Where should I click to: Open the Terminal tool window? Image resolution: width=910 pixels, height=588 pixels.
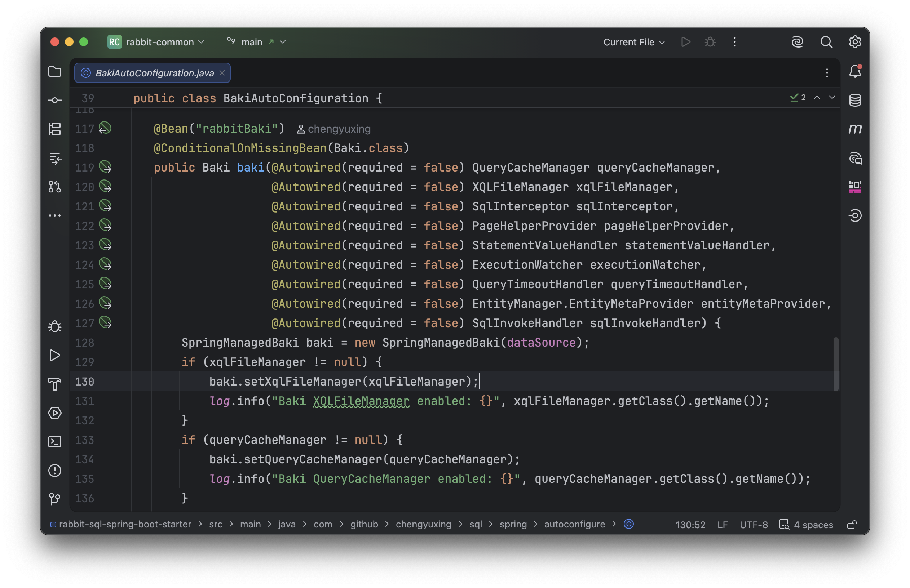(55, 441)
